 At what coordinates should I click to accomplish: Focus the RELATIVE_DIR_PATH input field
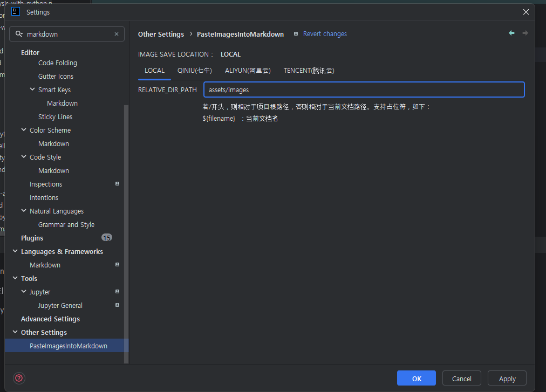point(364,90)
